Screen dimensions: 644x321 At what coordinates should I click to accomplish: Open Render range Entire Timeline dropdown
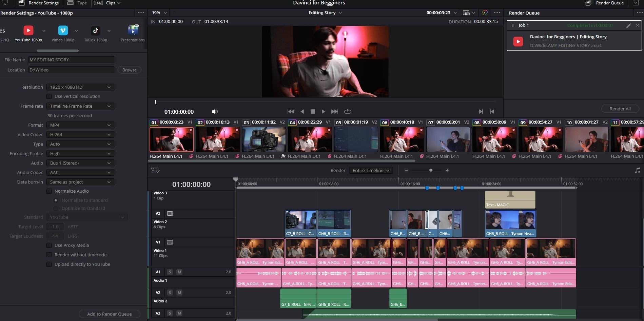click(371, 170)
